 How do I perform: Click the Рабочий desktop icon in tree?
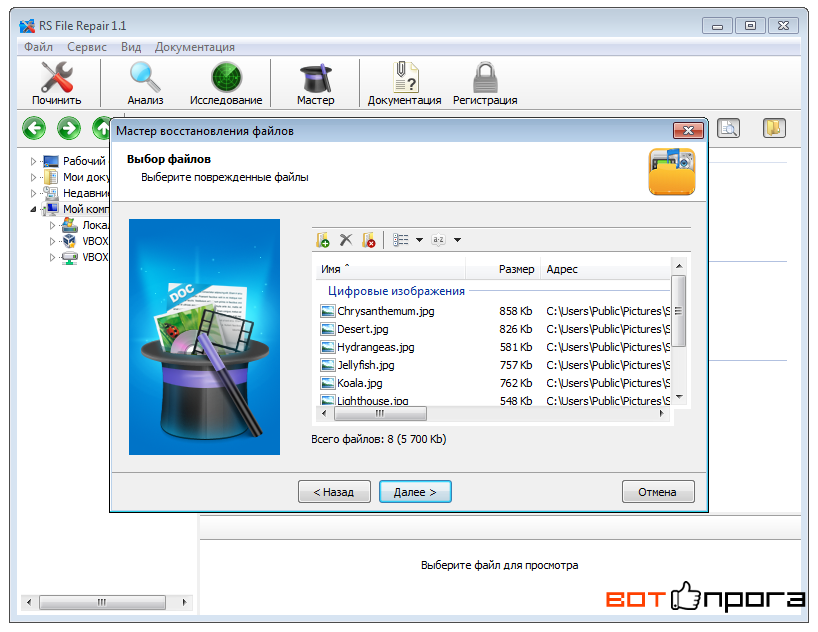tap(51, 161)
